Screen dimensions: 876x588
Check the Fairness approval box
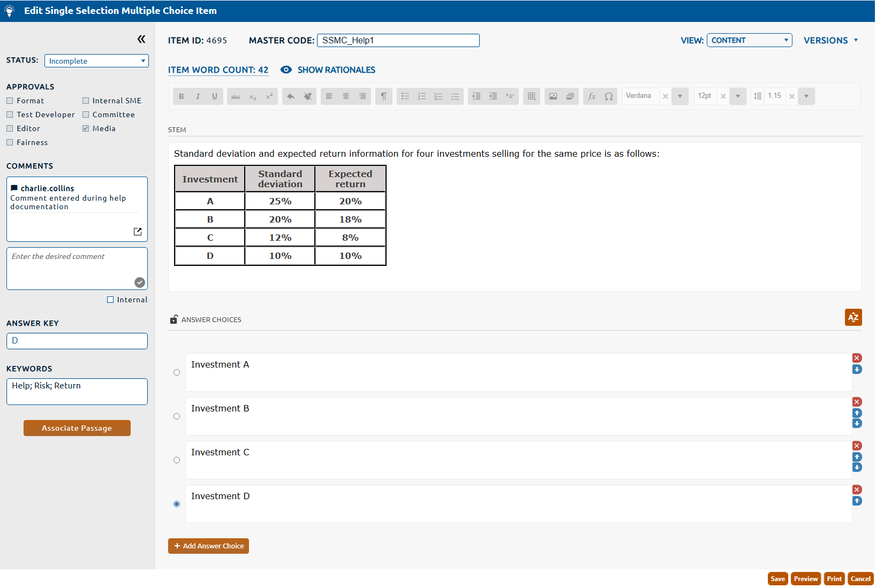[x=10, y=142]
